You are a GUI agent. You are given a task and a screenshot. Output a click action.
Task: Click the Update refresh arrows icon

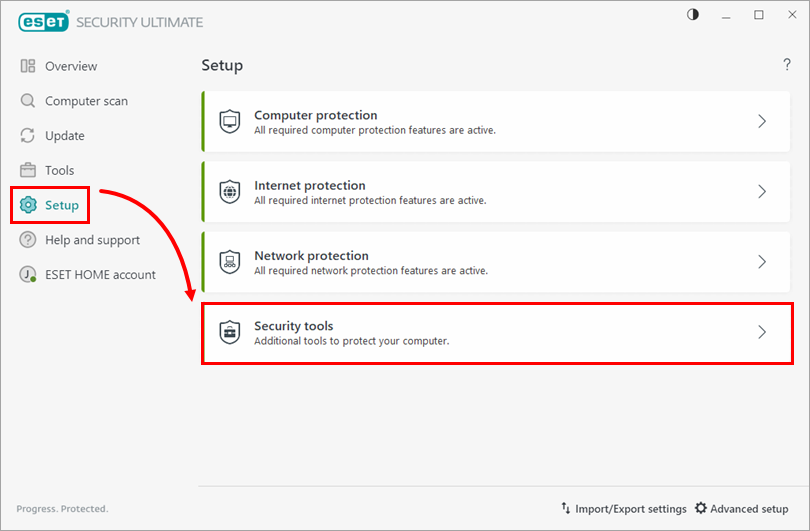coord(28,136)
